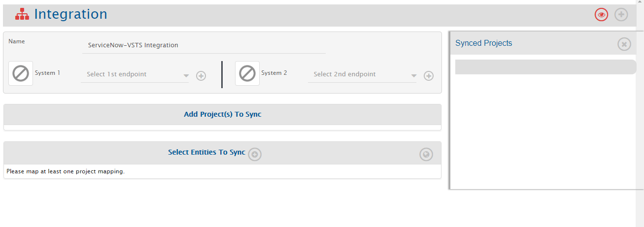Click the globe icon in Select Entities header
Viewport: 644px width, 227px height.
(x=426, y=154)
